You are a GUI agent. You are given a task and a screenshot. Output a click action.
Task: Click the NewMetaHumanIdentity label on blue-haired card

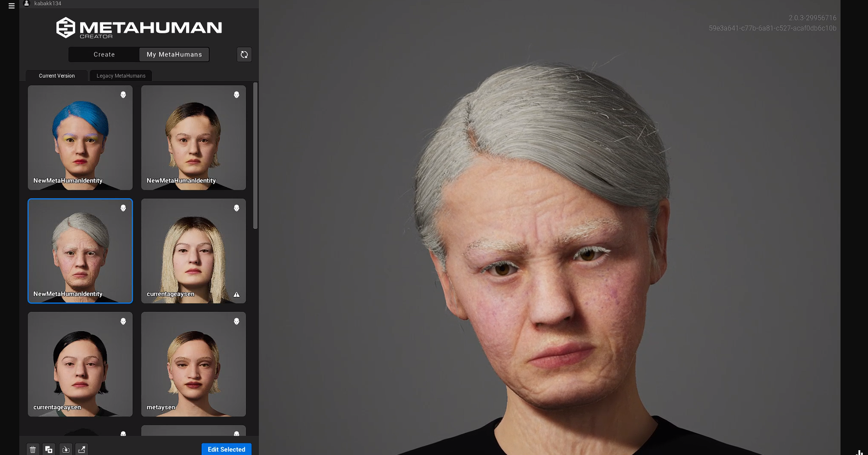[68, 181]
